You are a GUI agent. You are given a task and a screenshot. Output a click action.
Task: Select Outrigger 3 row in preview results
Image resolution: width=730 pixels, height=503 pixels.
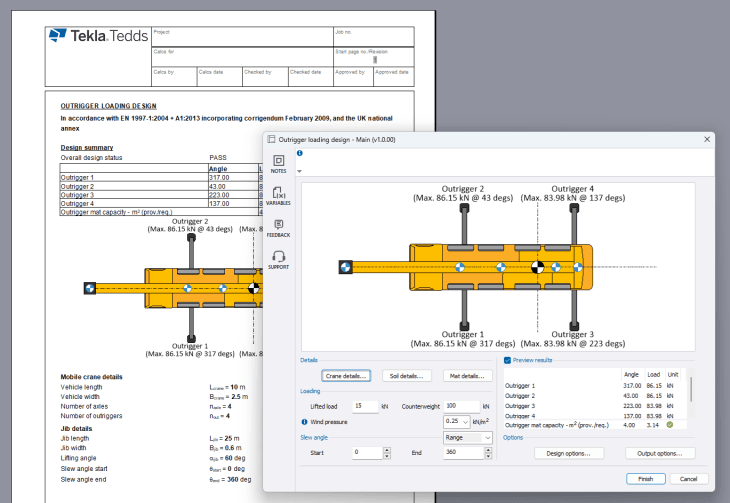point(594,406)
